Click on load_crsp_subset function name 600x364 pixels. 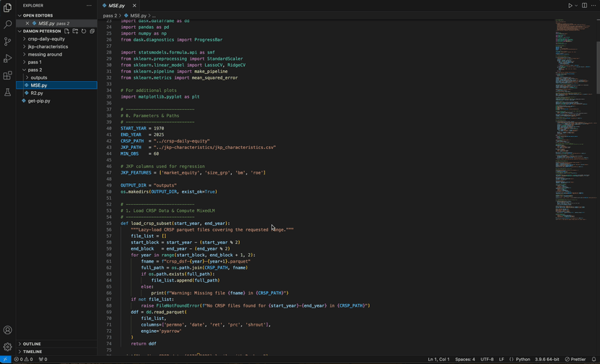[151, 224]
